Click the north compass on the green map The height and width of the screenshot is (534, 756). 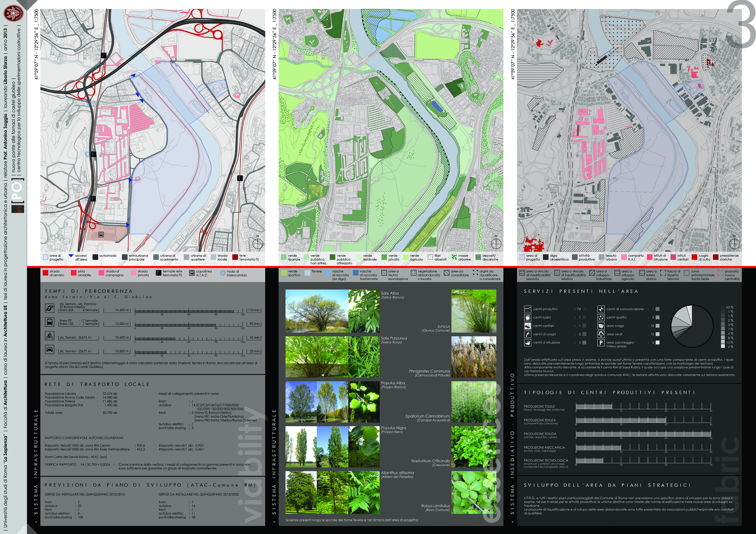[x=496, y=244]
